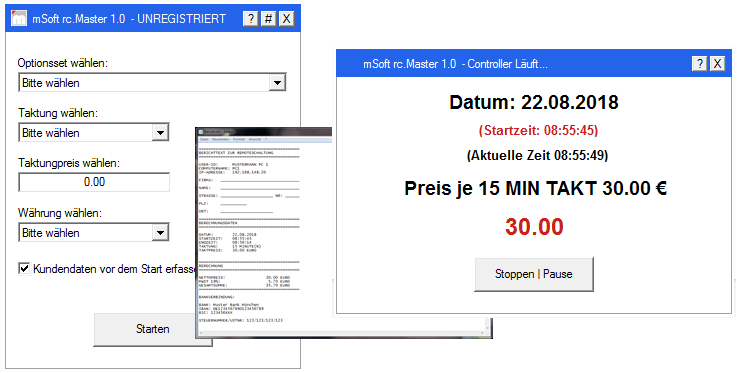Click the Taktungpreis wählen: label
This screenshot has width=737, height=373.
pyautogui.click(x=69, y=163)
